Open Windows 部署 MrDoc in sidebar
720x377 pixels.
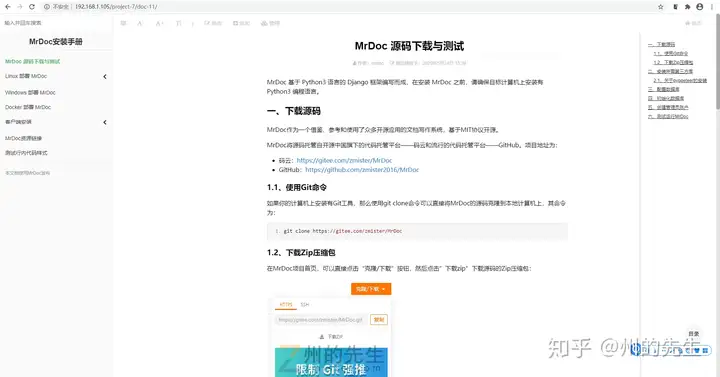click(30, 92)
